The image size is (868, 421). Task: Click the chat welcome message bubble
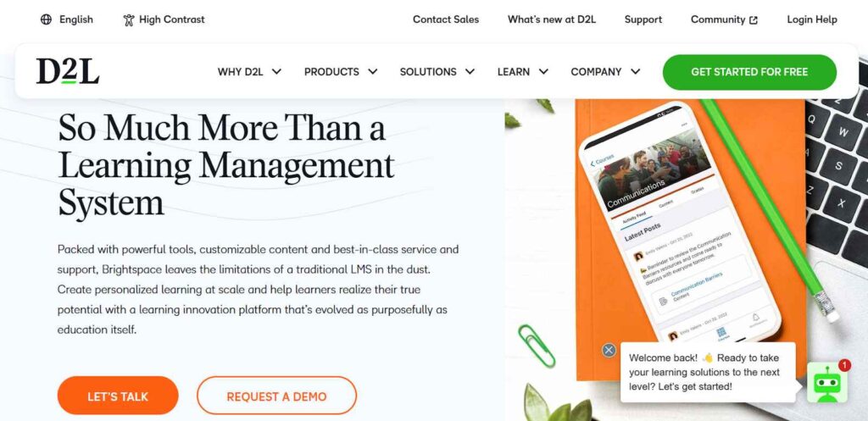pyautogui.click(x=708, y=373)
